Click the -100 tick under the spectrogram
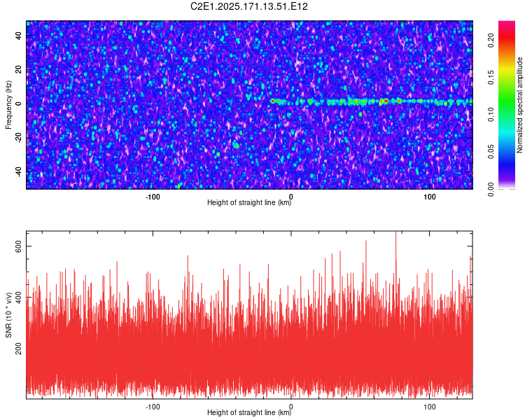 coord(153,197)
